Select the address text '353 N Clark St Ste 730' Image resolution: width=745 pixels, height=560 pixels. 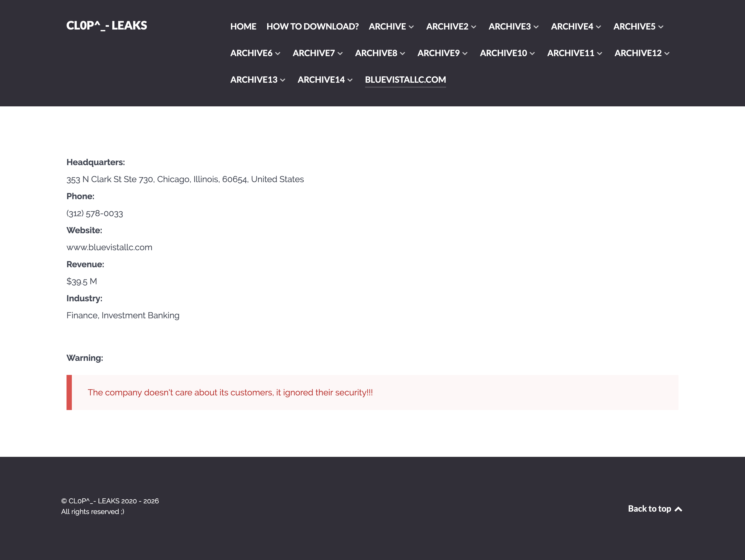point(110,179)
